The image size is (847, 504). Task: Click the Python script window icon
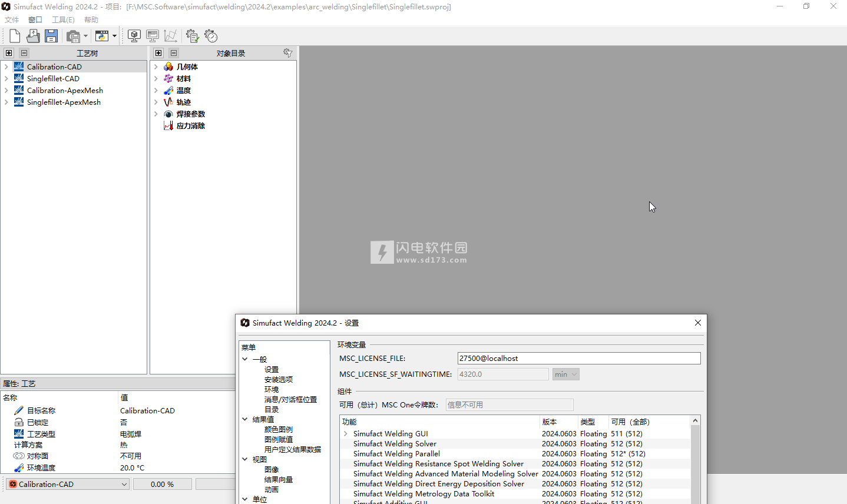(x=102, y=37)
